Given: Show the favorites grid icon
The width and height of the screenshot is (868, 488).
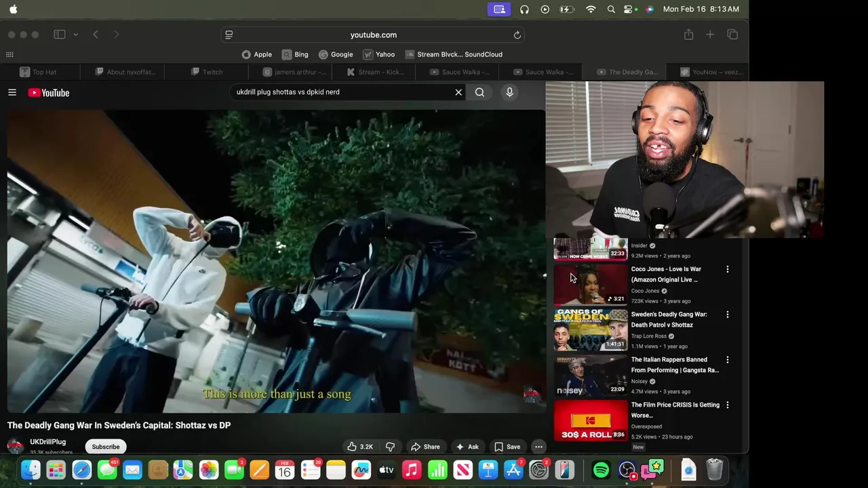Looking at the screenshot, I should tap(9, 54).
